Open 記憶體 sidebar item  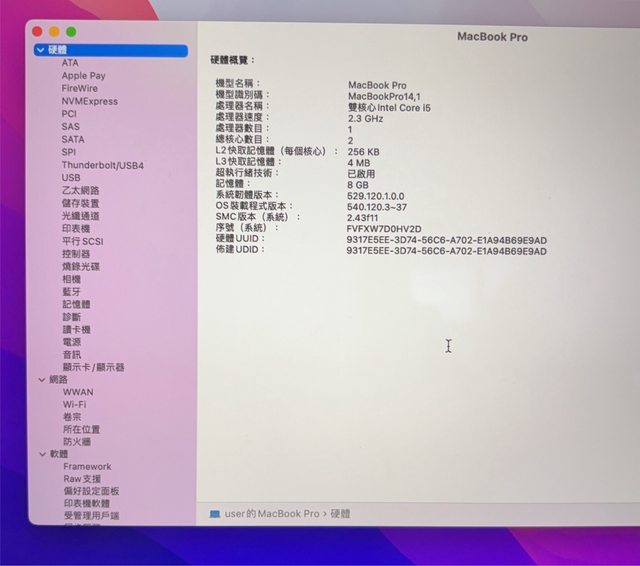[76, 304]
